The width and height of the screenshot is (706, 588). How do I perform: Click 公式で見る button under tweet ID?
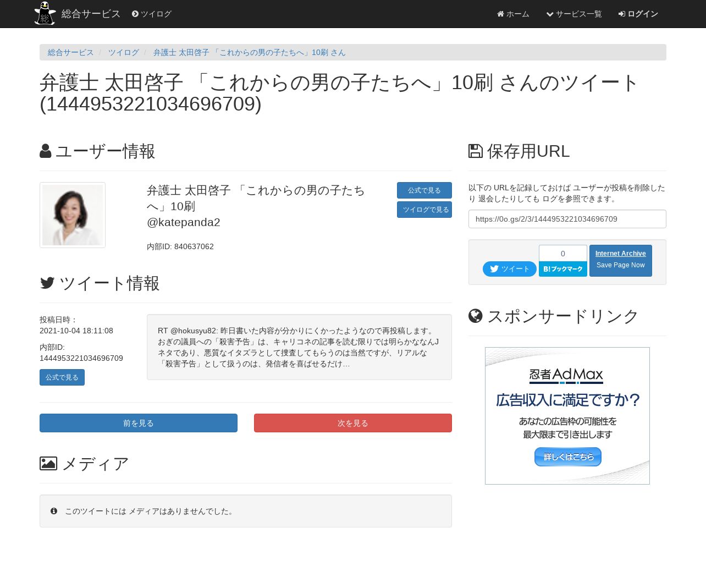pos(62,377)
